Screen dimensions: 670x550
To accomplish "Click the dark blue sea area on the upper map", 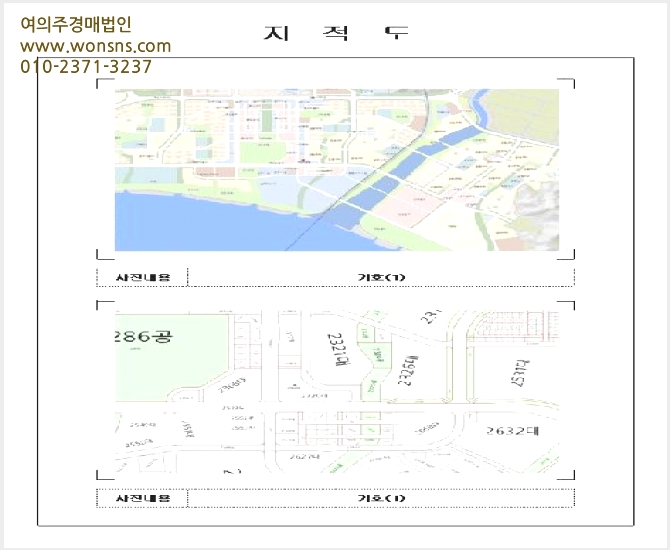I will (x=205, y=226).
